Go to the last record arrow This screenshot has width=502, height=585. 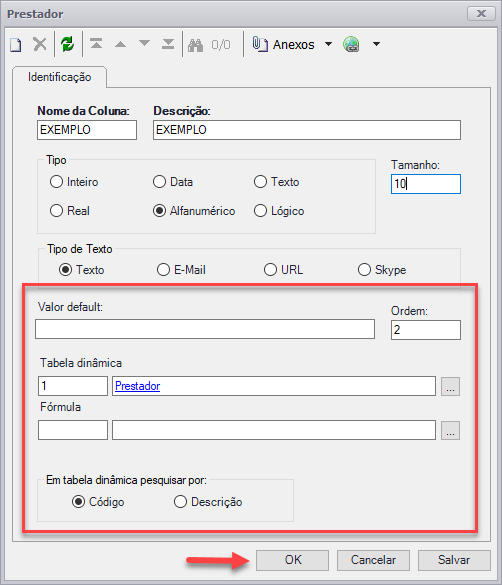click(x=168, y=44)
